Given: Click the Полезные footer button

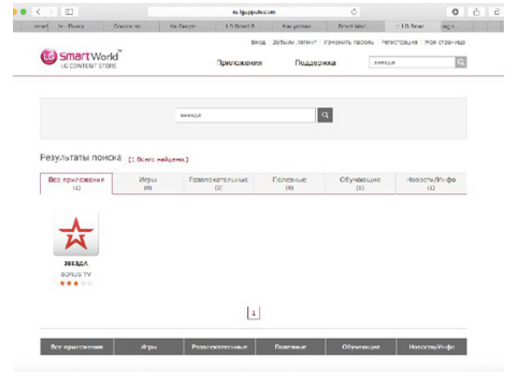Looking at the screenshot, I should pyautogui.click(x=290, y=347).
